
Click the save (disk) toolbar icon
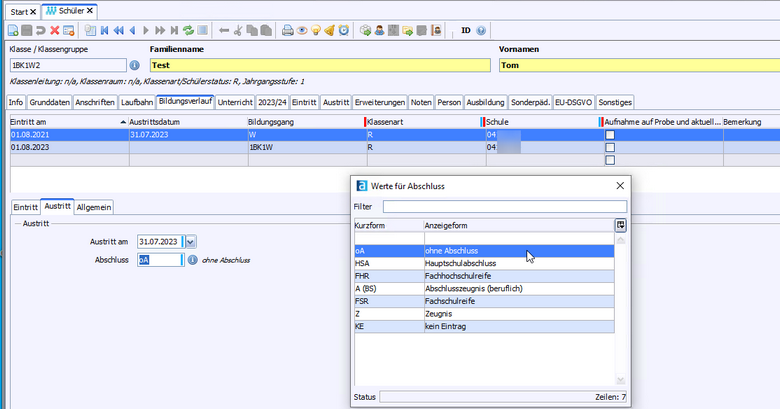(27, 30)
